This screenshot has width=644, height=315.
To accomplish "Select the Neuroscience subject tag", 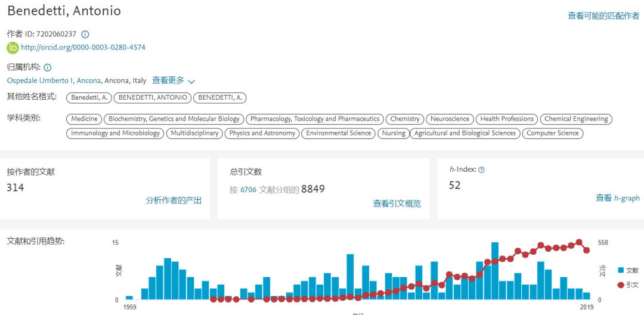I will 450,119.
